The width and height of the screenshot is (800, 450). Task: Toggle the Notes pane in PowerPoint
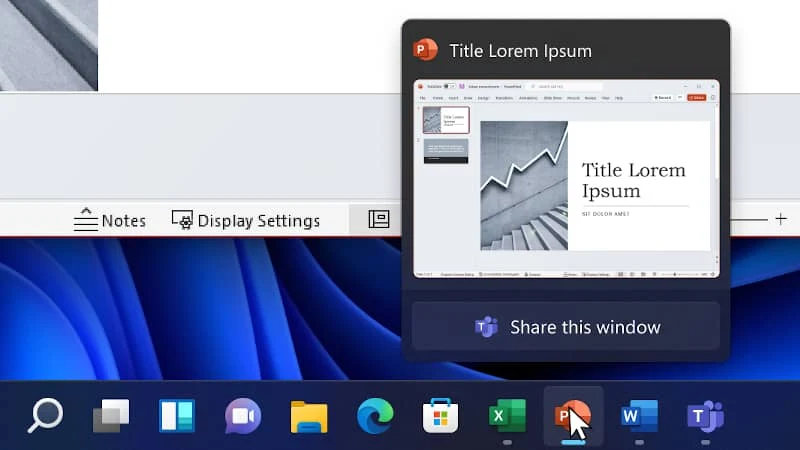click(x=110, y=220)
